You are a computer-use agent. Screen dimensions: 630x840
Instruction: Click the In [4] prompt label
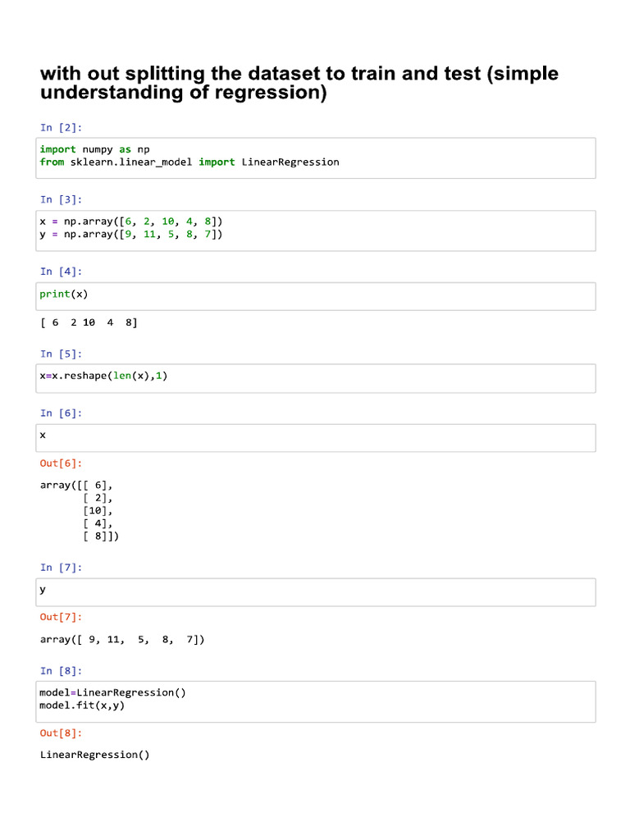[x=62, y=272]
